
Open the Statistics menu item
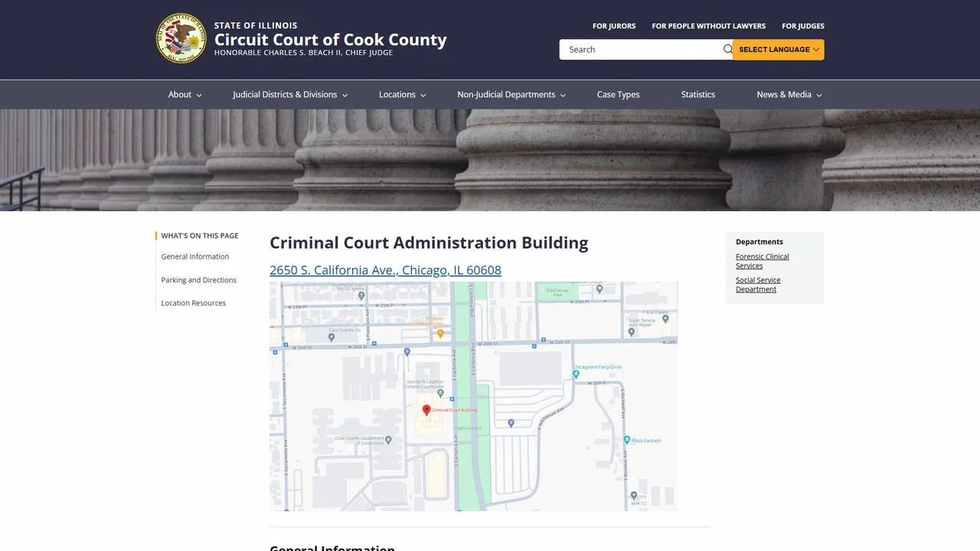tap(698, 95)
